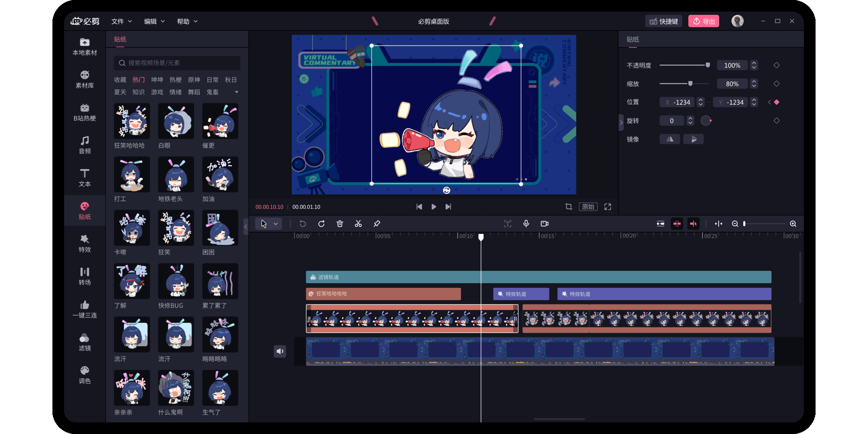Click the crop icon below the preview
Viewport: 868px width, 434px height.
tap(568, 207)
